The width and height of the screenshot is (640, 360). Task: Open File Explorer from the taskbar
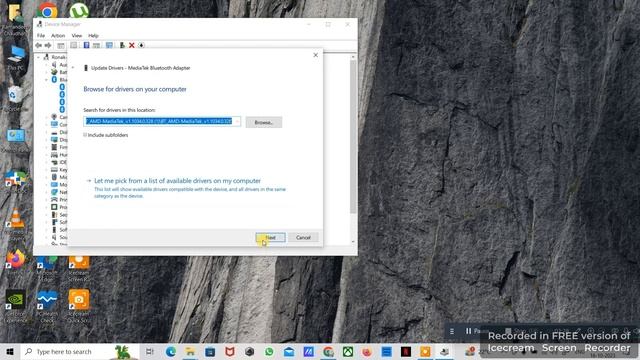[190, 351]
